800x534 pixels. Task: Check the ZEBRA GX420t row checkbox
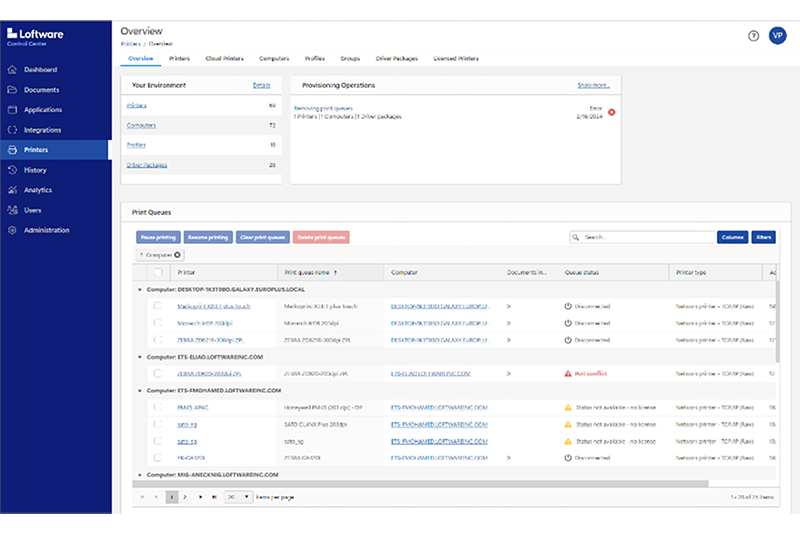[158, 458]
